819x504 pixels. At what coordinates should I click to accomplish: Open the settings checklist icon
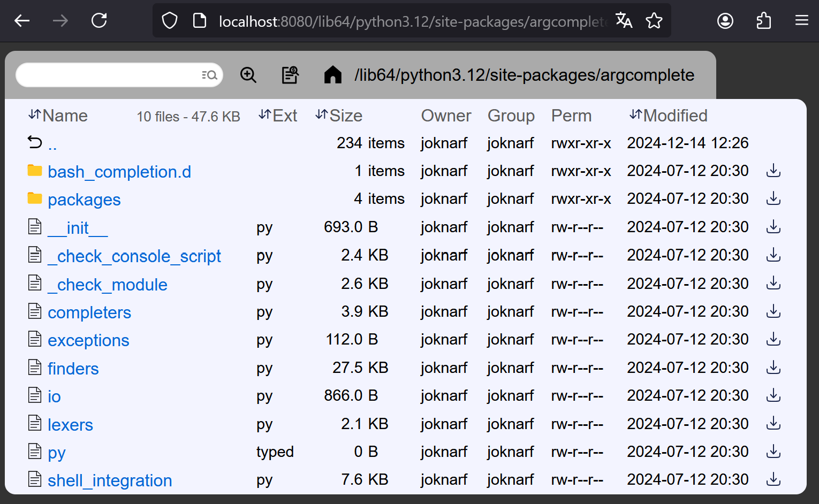(290, 75)
